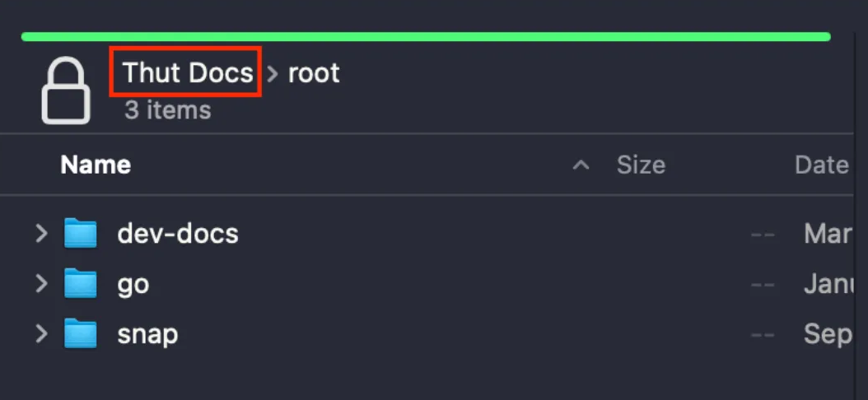Image resolution: width=868 pixels, height=400 pixels.
Task: Click the green progress bar
Action: pyautogui.click(x=425, y=36)
